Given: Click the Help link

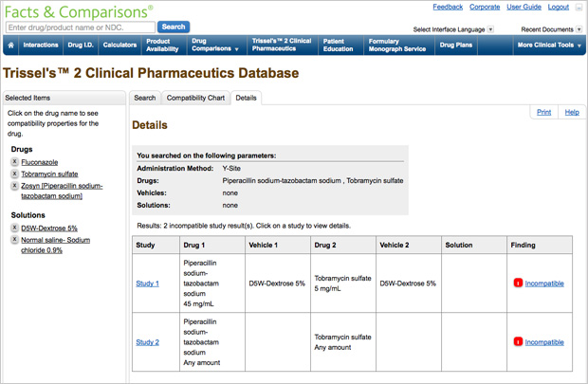Looking at the screenshot, I should pos(572,112).
